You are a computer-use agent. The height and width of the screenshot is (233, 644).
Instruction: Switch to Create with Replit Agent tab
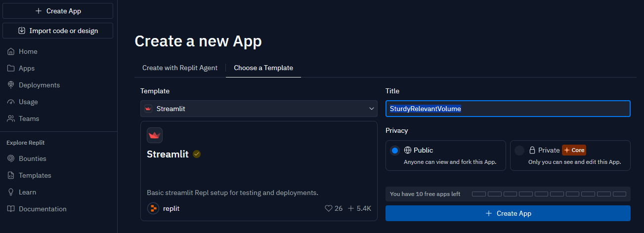coord(180,68)
